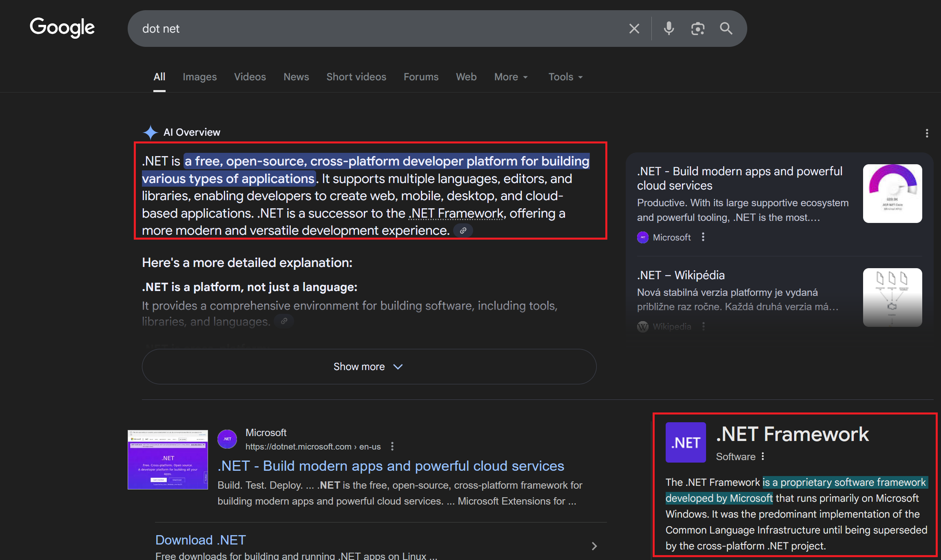Click the Wikipedia source card diagram thumbnail
941x560 pixels.
tap(892, 298)
